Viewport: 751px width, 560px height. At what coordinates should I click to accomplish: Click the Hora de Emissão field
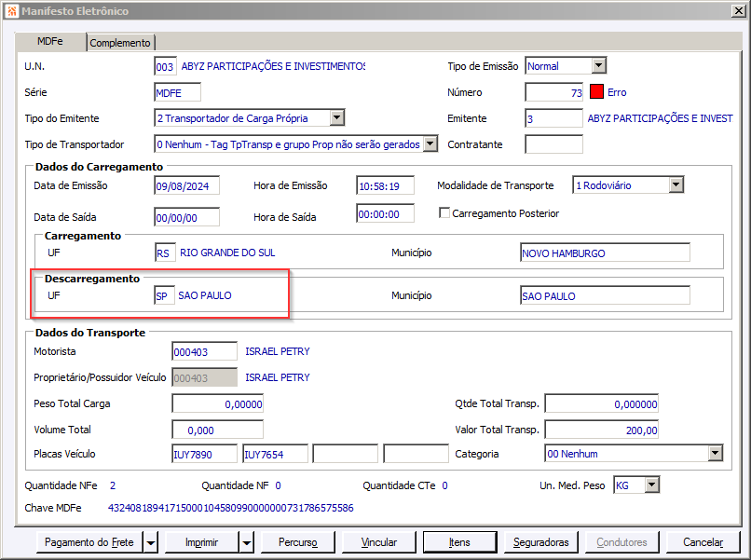click(386, 185)
